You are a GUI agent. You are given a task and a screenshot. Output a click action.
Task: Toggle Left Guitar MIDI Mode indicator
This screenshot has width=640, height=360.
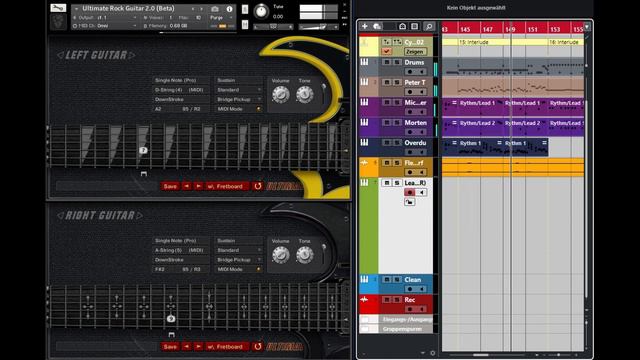click(x=258, y=109)
